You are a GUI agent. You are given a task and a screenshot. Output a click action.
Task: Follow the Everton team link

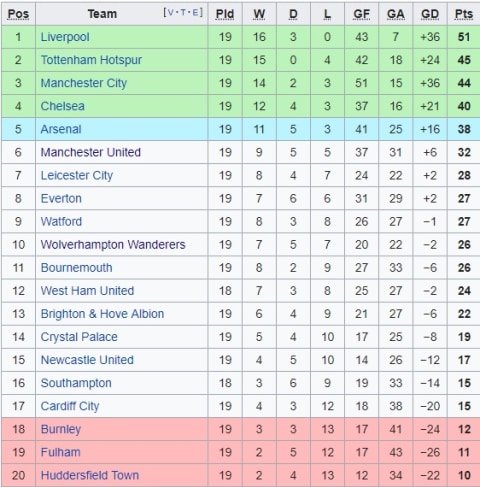click(x=61, y=198)
